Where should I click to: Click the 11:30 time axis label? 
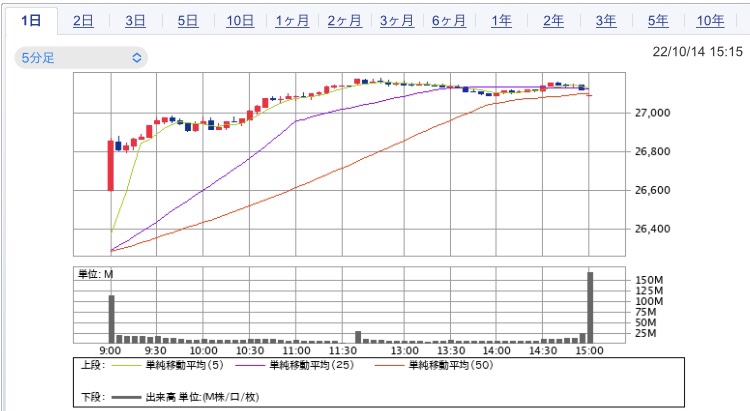click(342, 351)
